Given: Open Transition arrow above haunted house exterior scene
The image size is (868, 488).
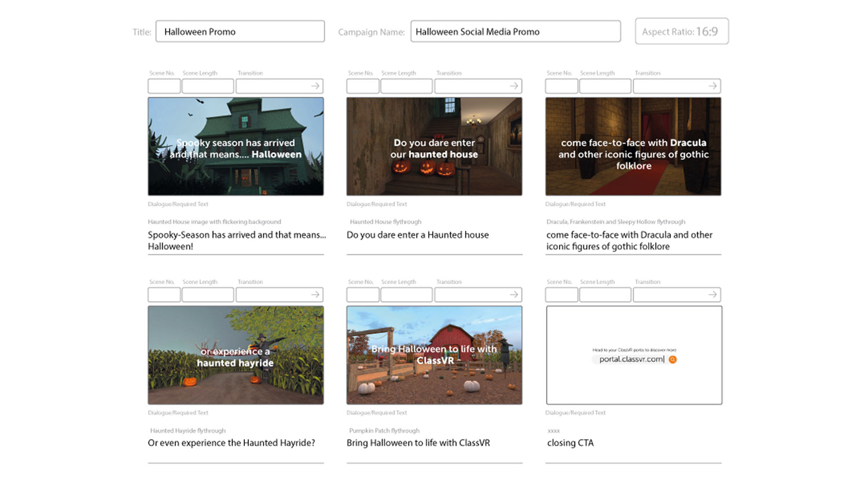Looking at the screenshot, I should (x=315, y=86).
